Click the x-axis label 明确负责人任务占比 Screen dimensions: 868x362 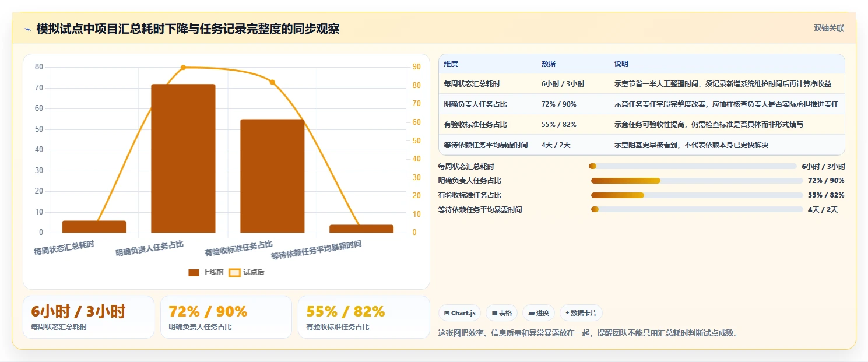150,249
